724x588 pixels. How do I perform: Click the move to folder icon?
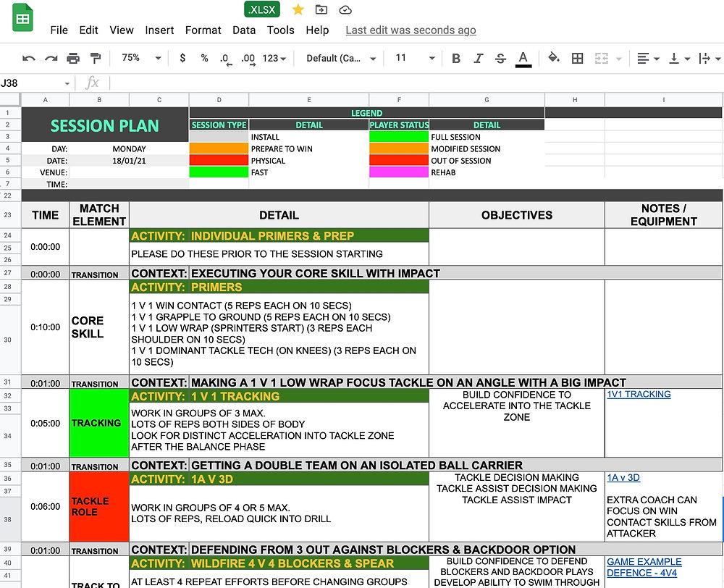[321, 9]
